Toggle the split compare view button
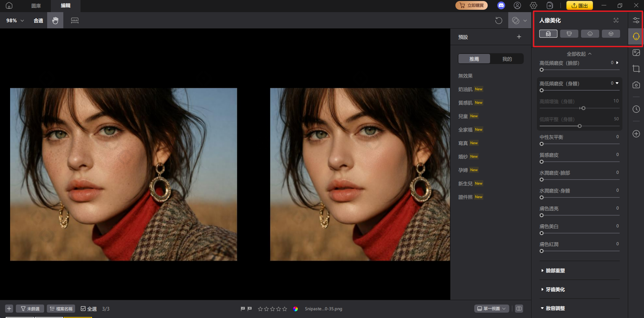Image resolution: width=644 pixels, height=318 pixels. 519,309
